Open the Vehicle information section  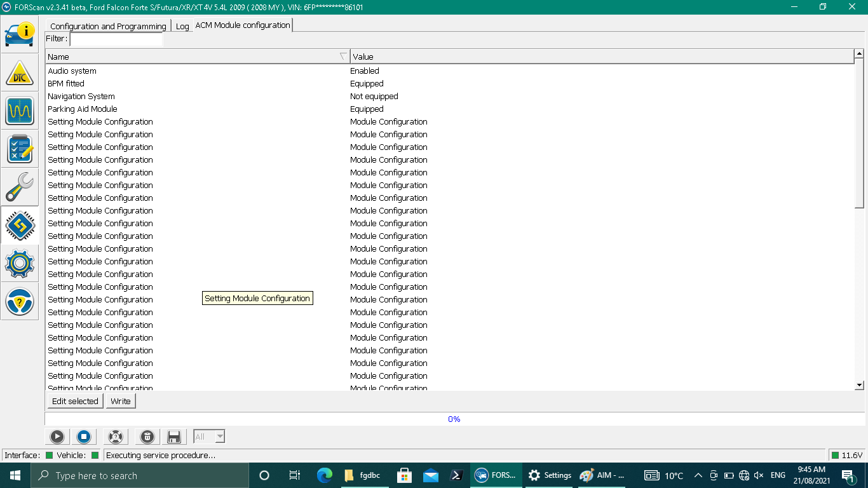tap(20, 34)
